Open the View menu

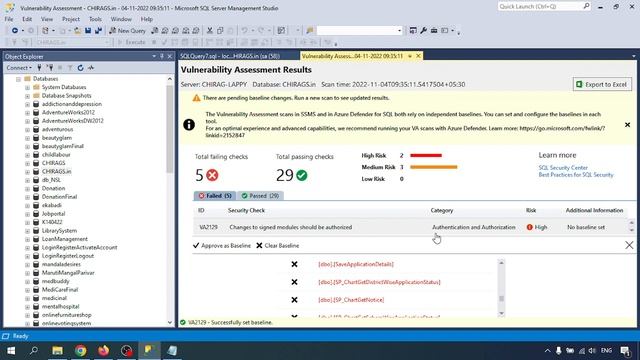click(47, 19)
